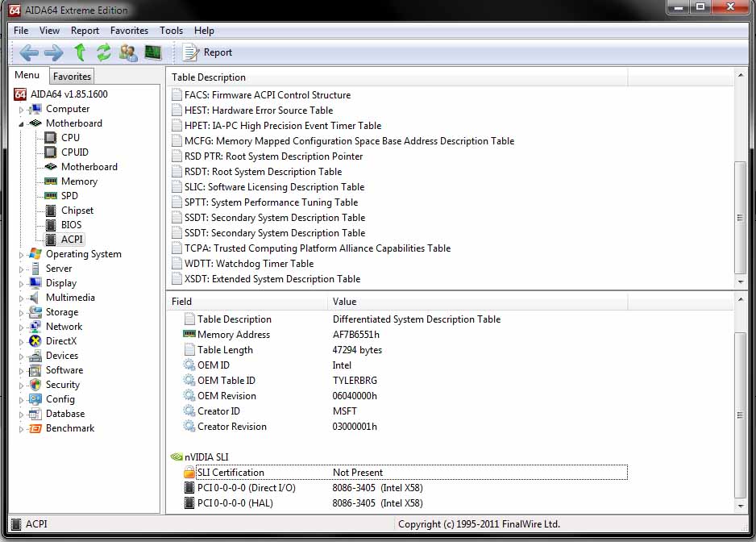Select the AIDA64 v1.85.1600 root node
This screenshot has width=756, height=542.
pos(69,94)
